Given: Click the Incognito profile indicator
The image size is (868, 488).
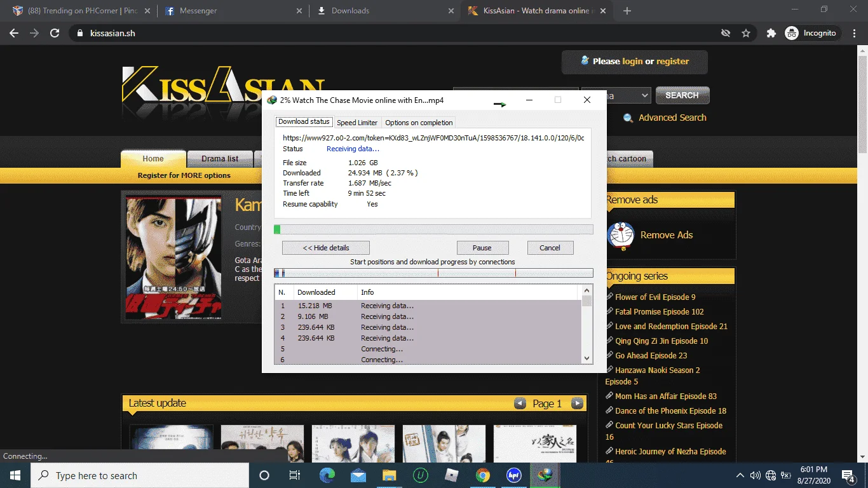Looking at the screenshot, I should (x=812, y=33).
